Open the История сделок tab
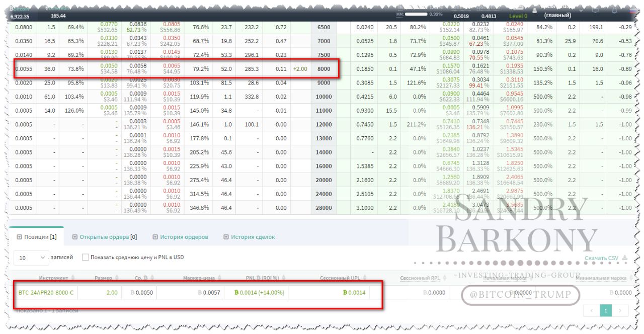Viewport: 644px width, 334px height. 249,237
